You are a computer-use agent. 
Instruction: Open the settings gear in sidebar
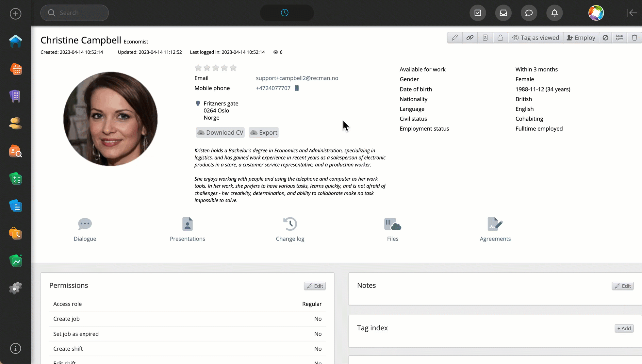click(x=15, y=288)
